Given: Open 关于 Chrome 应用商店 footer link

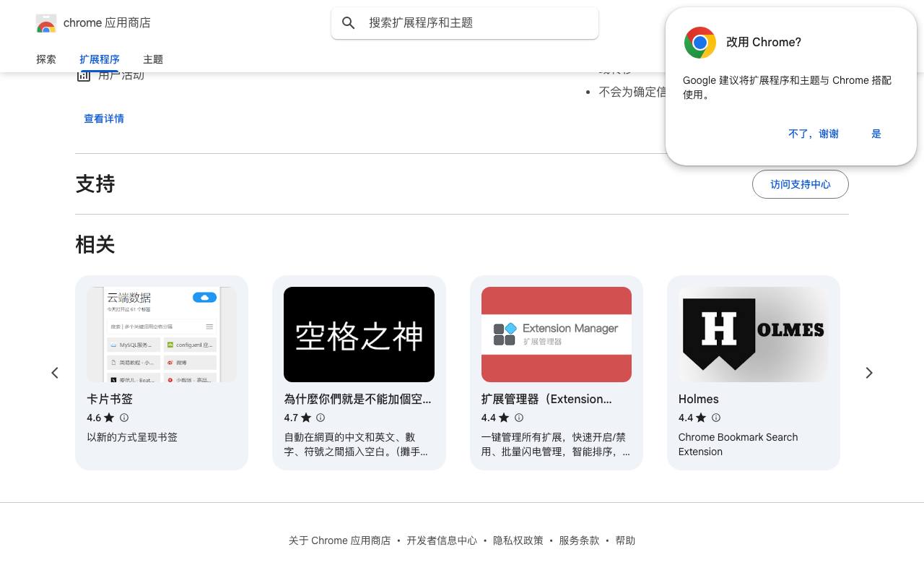Looking at the screenshot, I should point(339,540).
